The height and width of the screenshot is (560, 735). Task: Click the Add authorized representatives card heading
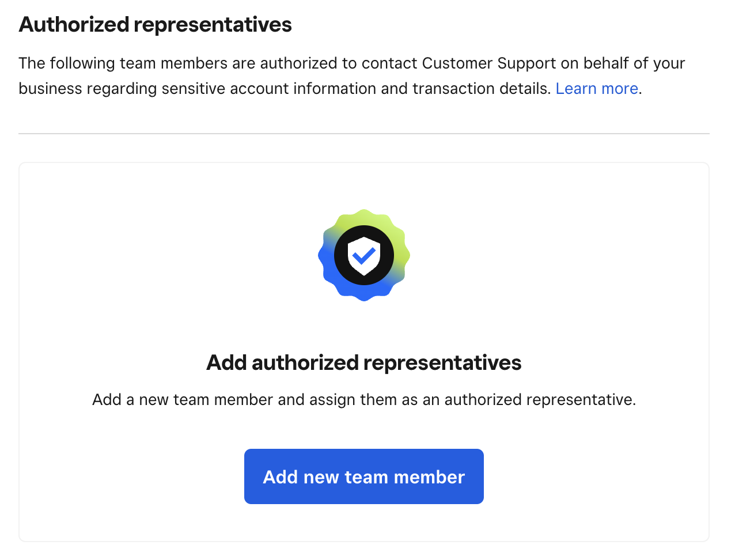click(363, 362)
